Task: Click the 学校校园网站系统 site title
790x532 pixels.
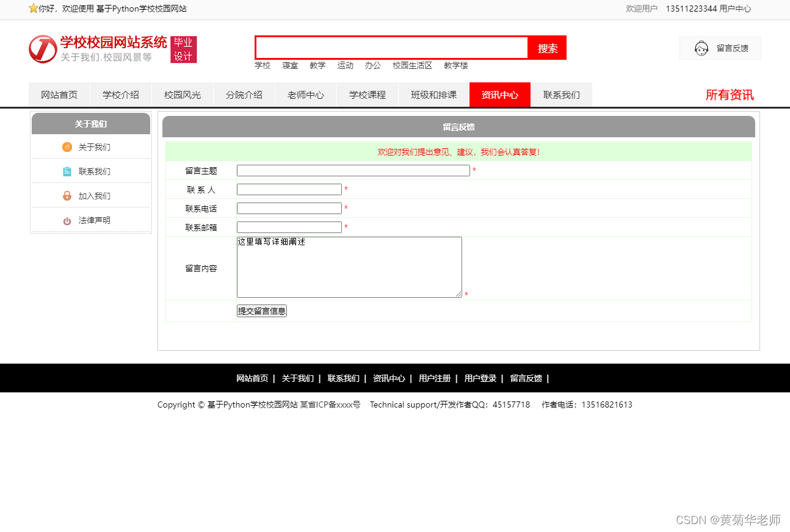Action: pyautogui.click(x=114, y=42)
